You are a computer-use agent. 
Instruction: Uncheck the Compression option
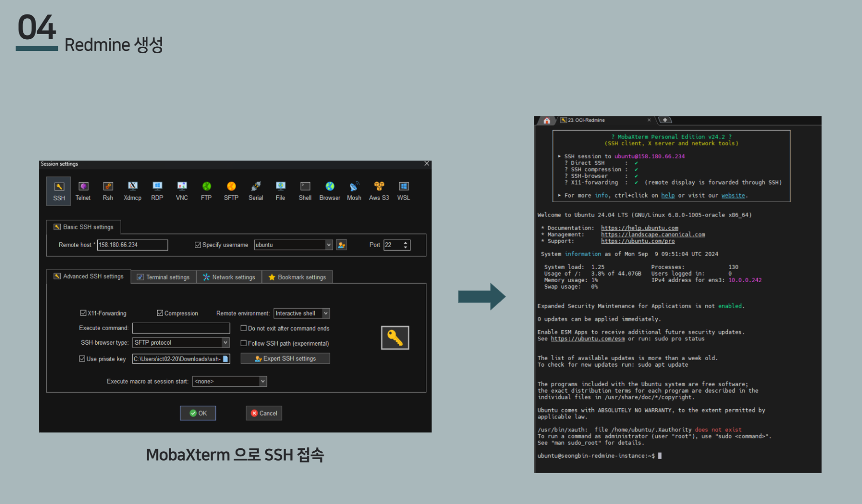tap(160, 313)
